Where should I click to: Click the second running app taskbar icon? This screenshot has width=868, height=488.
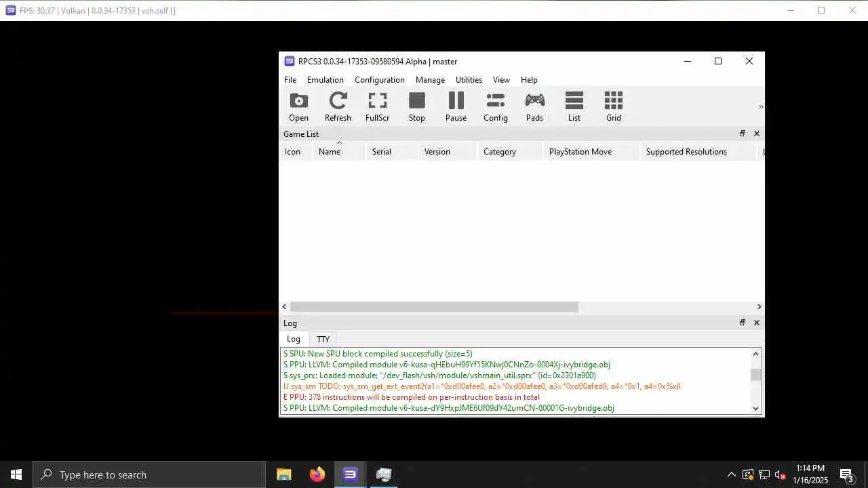click(x=383, y=474)
